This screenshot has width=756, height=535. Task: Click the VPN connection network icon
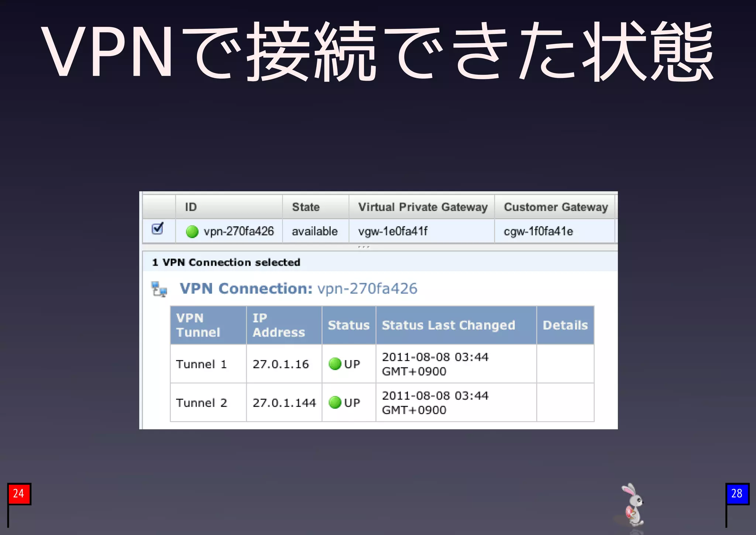click(159, 289)
